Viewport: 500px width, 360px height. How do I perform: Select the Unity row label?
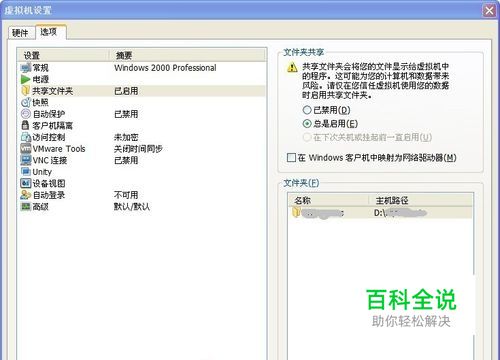tap(42, 172)
